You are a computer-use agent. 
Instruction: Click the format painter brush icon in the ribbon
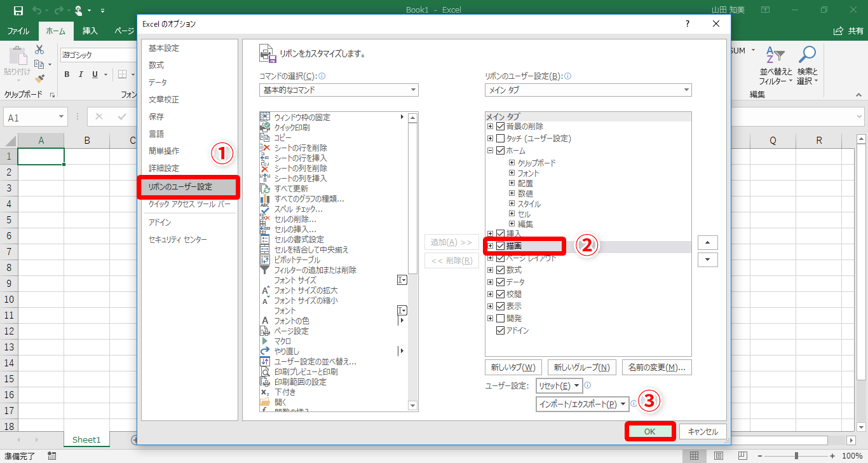(39, 79)
